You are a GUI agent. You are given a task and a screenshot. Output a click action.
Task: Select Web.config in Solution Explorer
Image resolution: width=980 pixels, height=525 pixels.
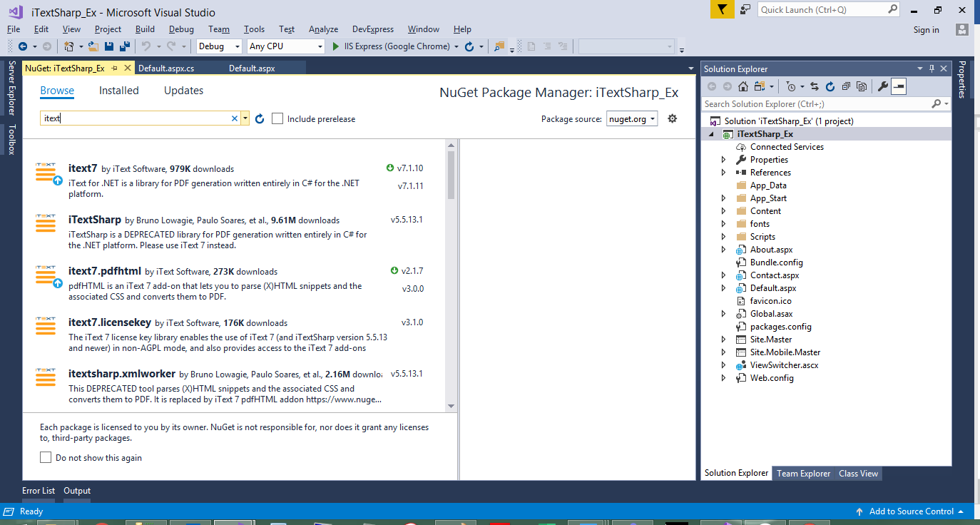click(x=772, y=378)
